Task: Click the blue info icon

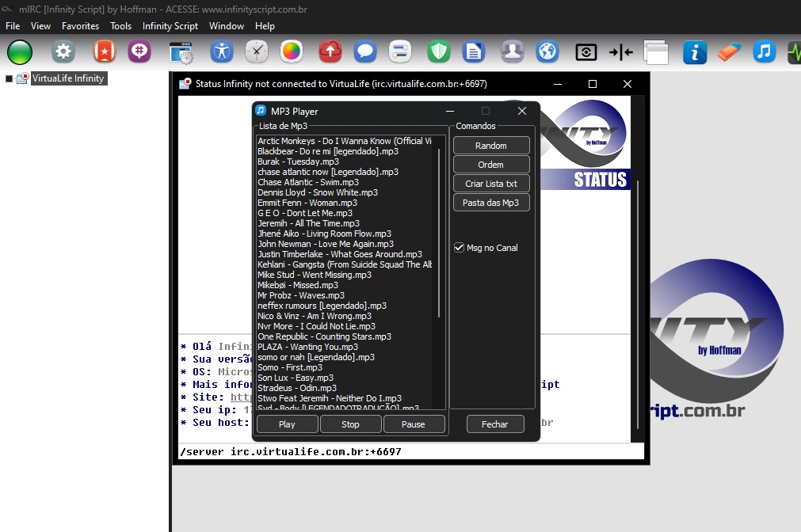Action: click(x=695, y=52)
